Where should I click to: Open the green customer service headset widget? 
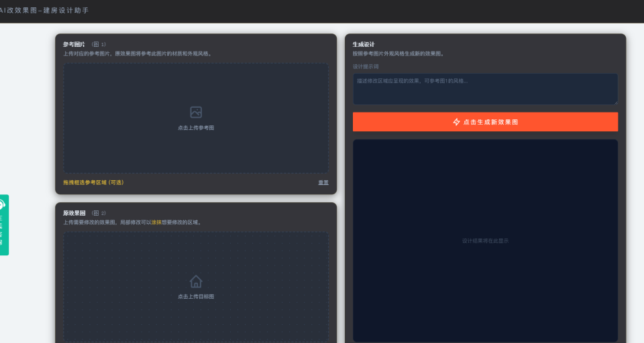click(3, 225)
